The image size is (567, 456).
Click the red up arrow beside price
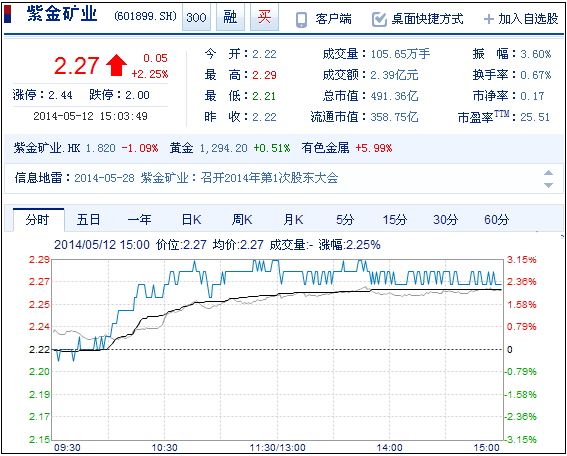[116, 65]
